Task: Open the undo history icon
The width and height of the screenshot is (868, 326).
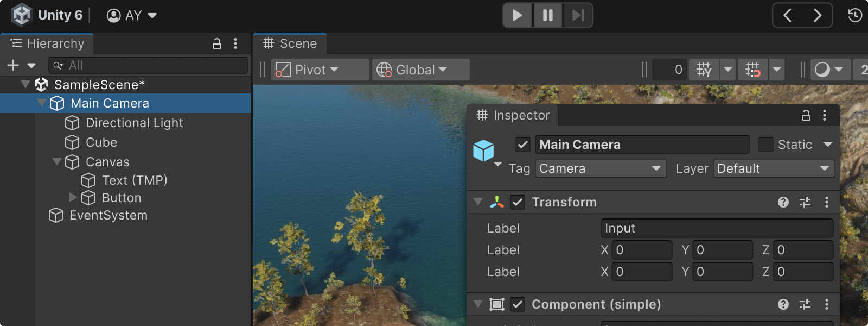Action: coord(855,15)
